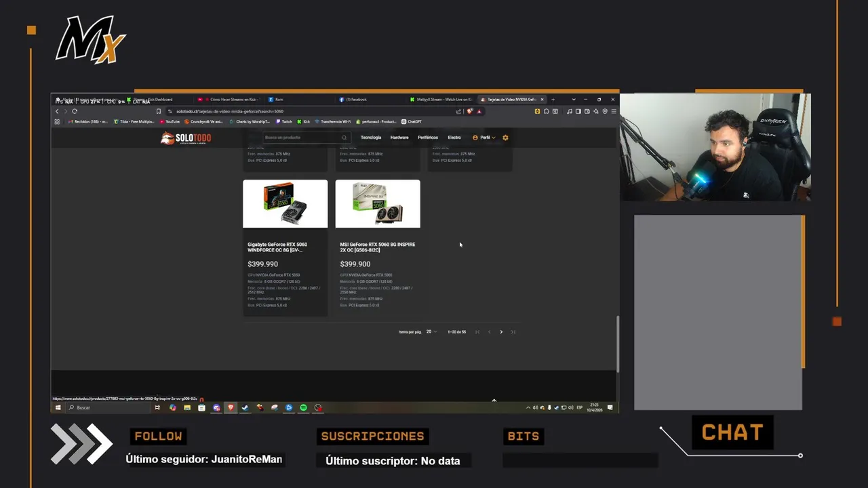Open the Task View taskbar icon

157,408
